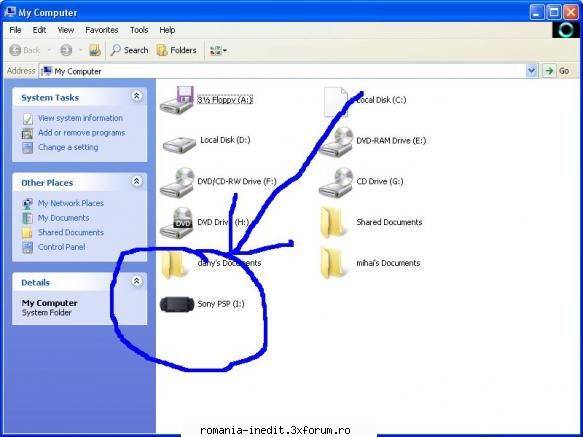This screenshot has height=437, width=583.
Task: Click the Folders toolbar button
Action: click(177, 50)
